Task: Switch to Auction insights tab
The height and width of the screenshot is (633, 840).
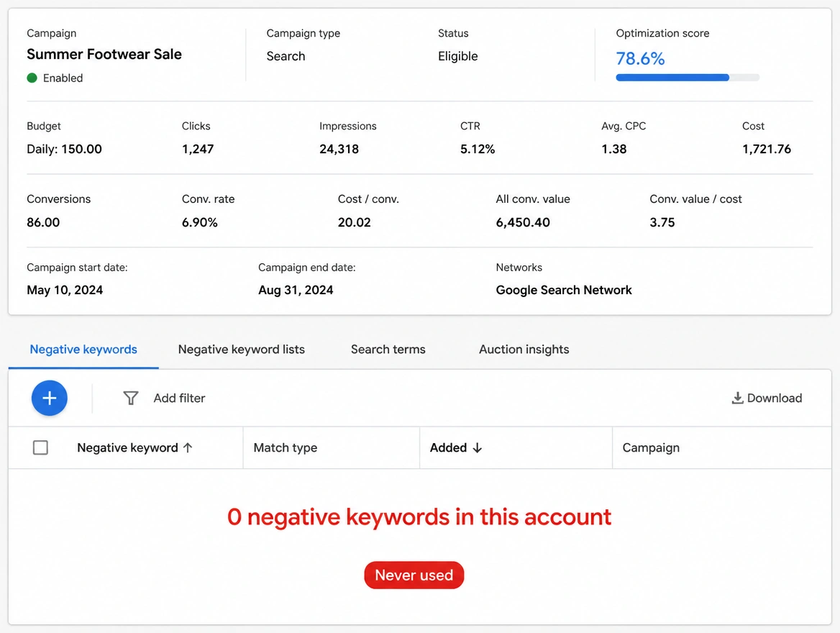Action: point(524,350)
